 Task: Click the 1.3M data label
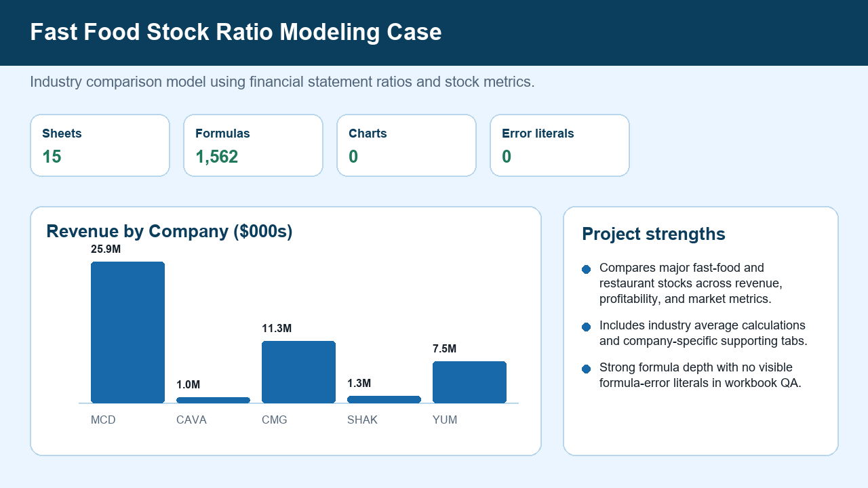359,384
